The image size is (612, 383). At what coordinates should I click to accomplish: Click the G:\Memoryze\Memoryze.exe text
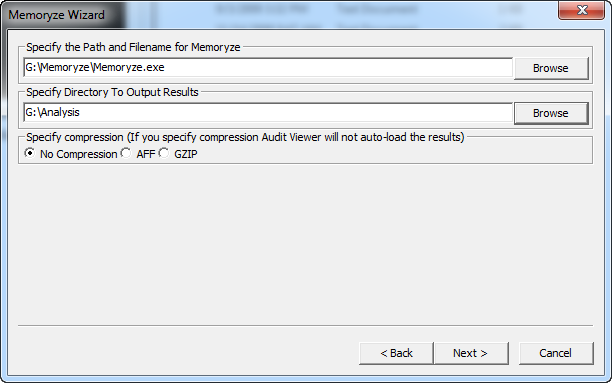[x=95, y=68]
